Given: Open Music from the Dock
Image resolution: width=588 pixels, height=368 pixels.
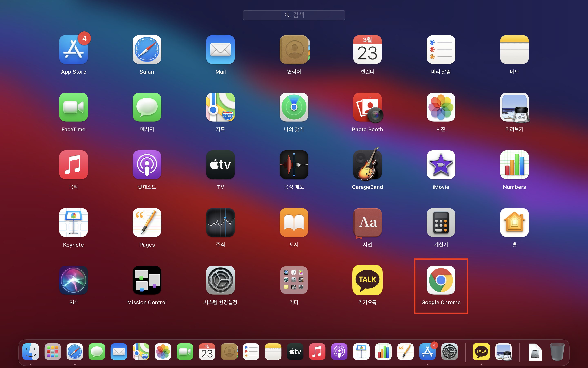Looking at the screenshot, I should point(317,352).
